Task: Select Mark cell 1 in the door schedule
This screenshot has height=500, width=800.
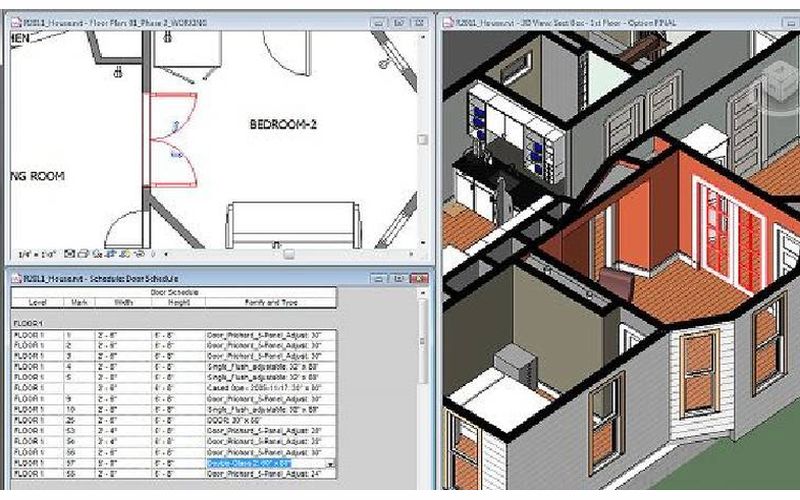Action: pos(80,335)
